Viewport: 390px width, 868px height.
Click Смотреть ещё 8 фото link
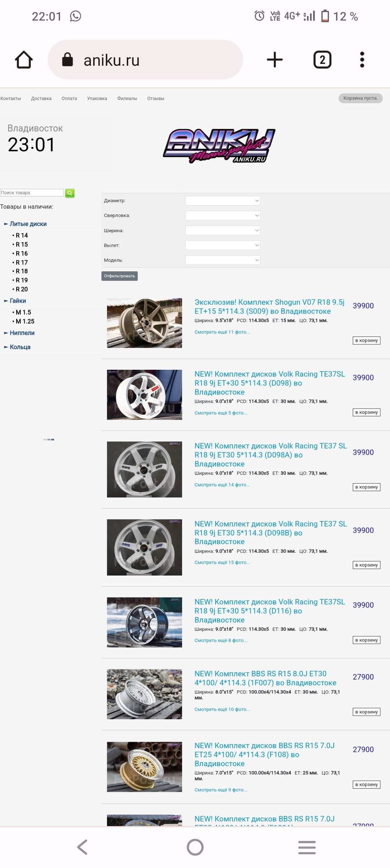221,641
